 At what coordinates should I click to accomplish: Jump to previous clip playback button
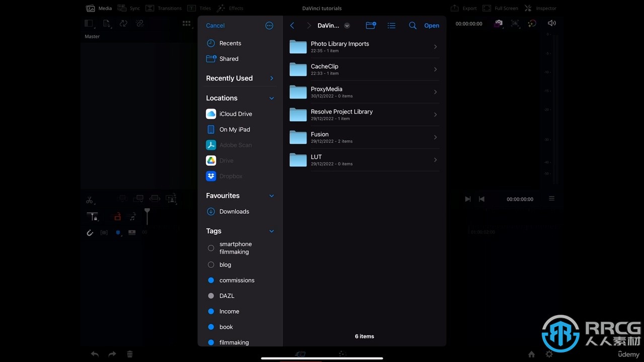pyautogui.click(x=481, y=199)
